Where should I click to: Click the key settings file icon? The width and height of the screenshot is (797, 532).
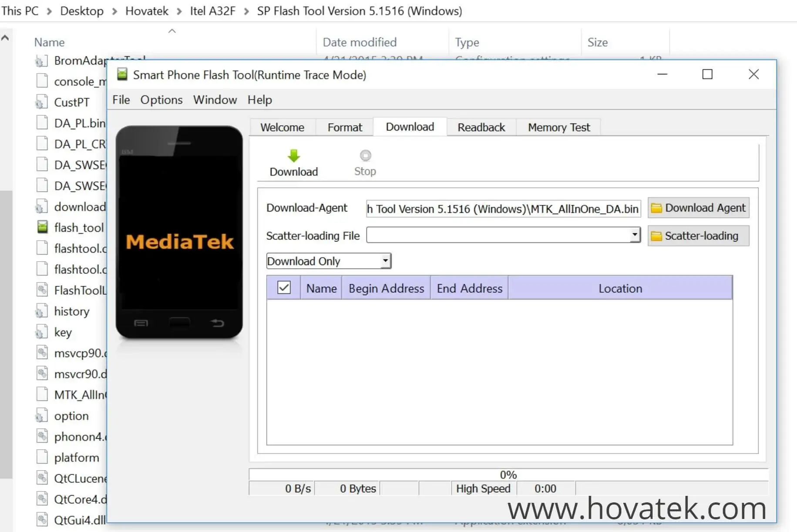(x=42, y=331)
